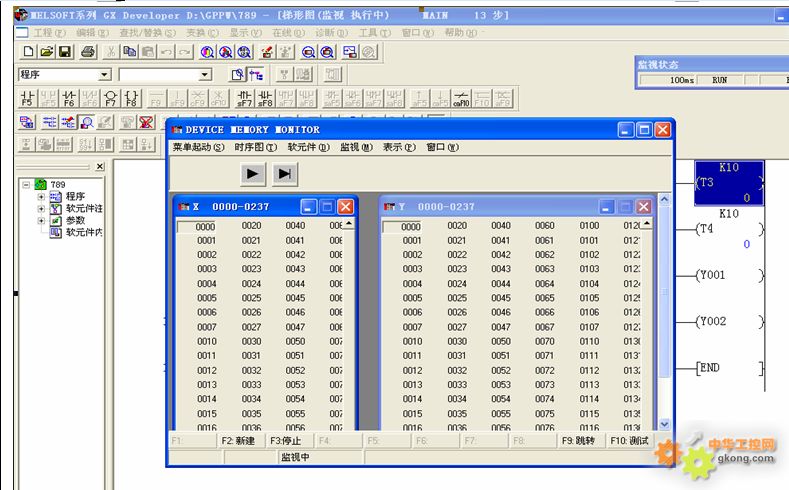Screen dimensions: 789x490
Task: Open the 时序图 menu
Action: coord(256,147)
